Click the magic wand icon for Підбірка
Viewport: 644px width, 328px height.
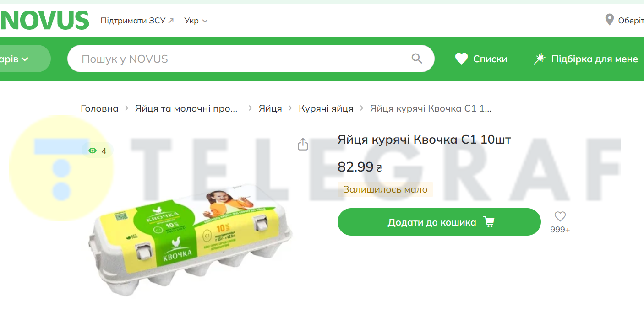pyautogui.click(x=540, y=59)
